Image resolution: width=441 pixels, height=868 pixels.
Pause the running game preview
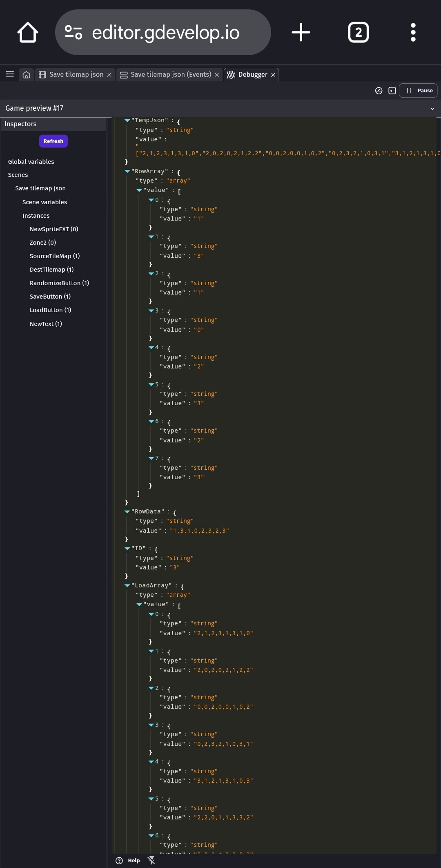point(419,91)
